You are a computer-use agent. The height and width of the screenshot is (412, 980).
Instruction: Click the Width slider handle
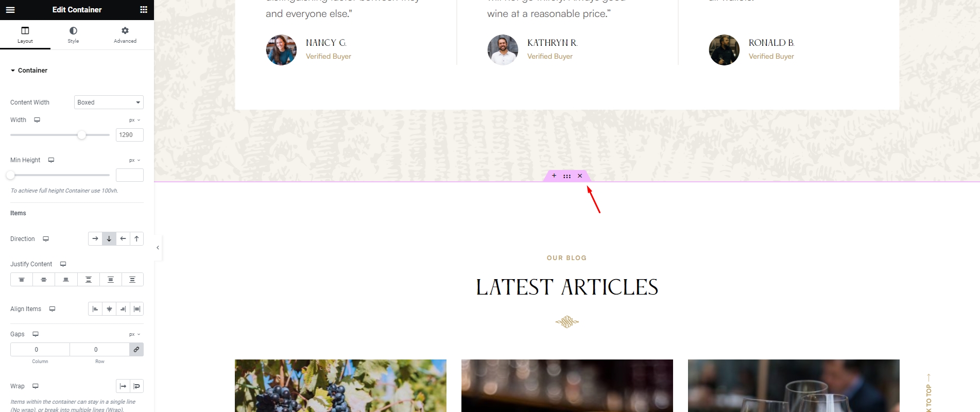(82, 135)
